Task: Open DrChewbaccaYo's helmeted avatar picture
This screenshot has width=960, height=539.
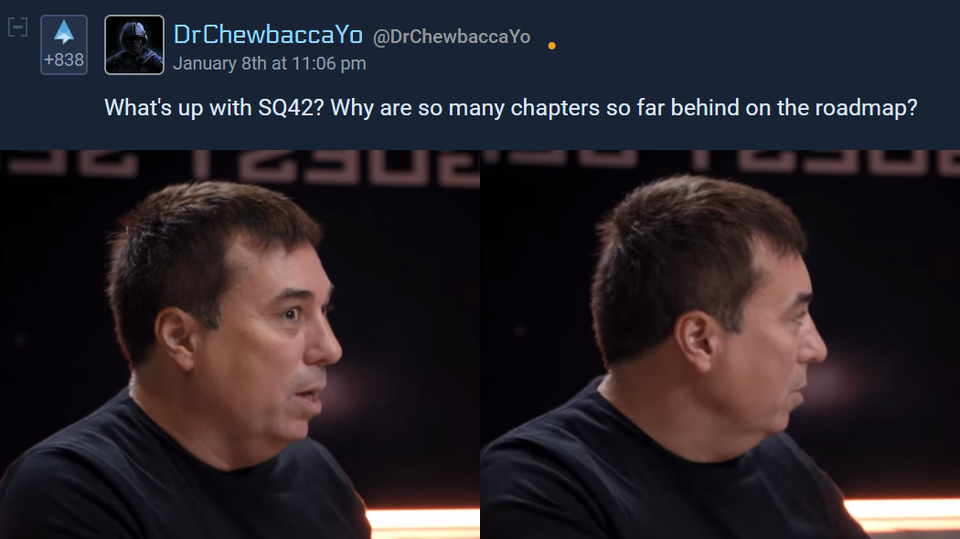Action: pos(134,45)
